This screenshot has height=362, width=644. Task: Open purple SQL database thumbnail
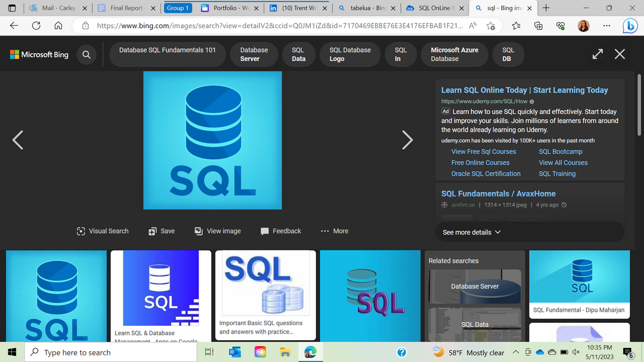(370, 296)
